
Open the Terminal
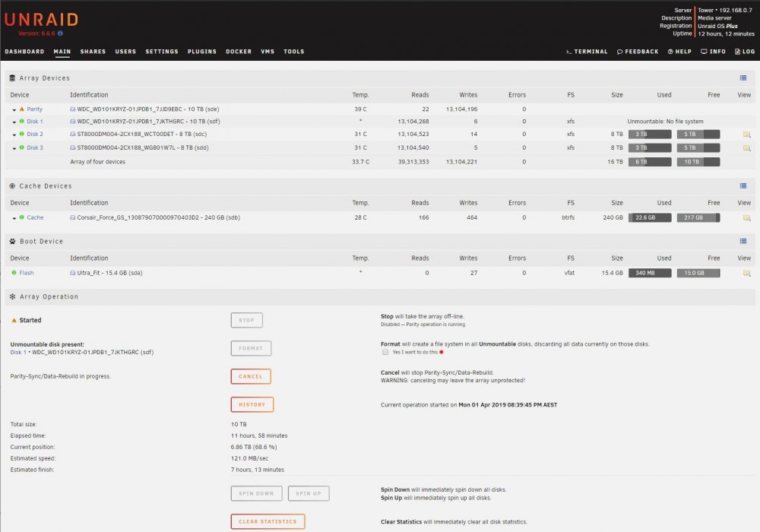coord(587,52)
